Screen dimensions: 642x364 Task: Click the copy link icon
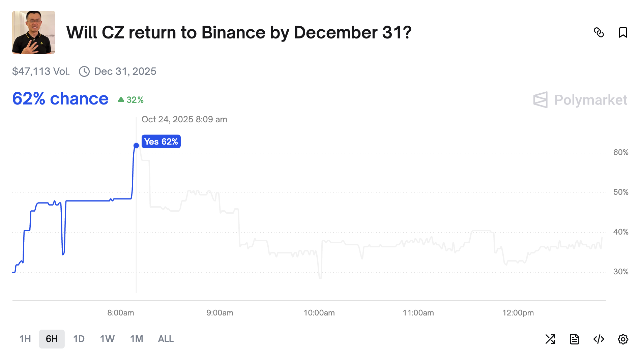coord(599,33)
